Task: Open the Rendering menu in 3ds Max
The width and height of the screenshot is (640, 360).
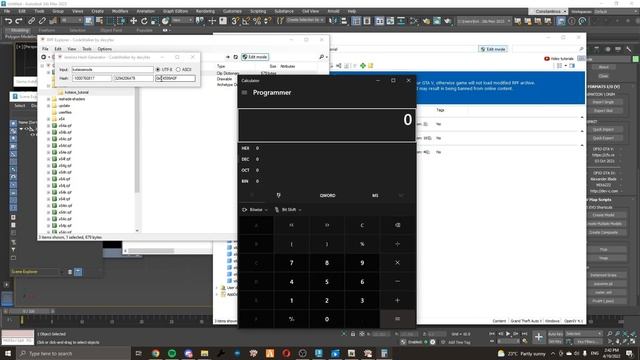Action: 205,11
